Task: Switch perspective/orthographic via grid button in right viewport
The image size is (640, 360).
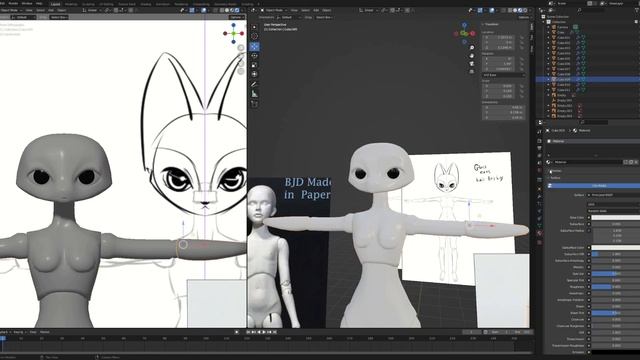Action: (472, 71)
